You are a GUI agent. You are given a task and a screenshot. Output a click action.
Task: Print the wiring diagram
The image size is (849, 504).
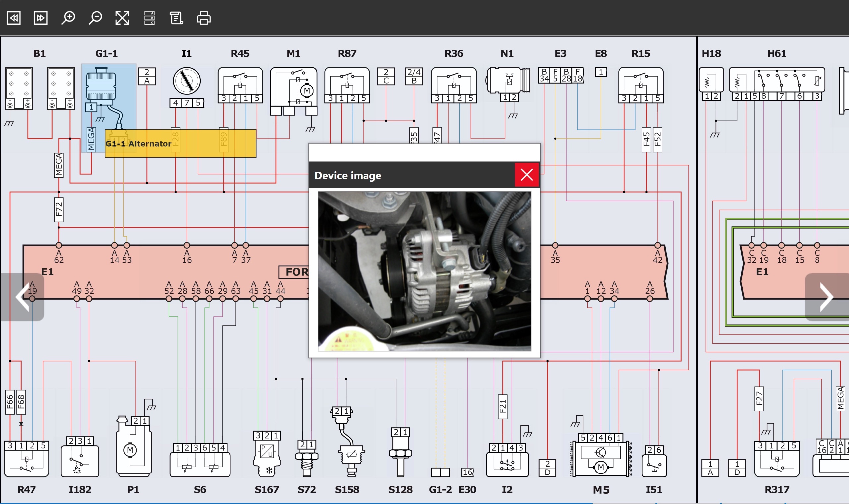[204, 18]
